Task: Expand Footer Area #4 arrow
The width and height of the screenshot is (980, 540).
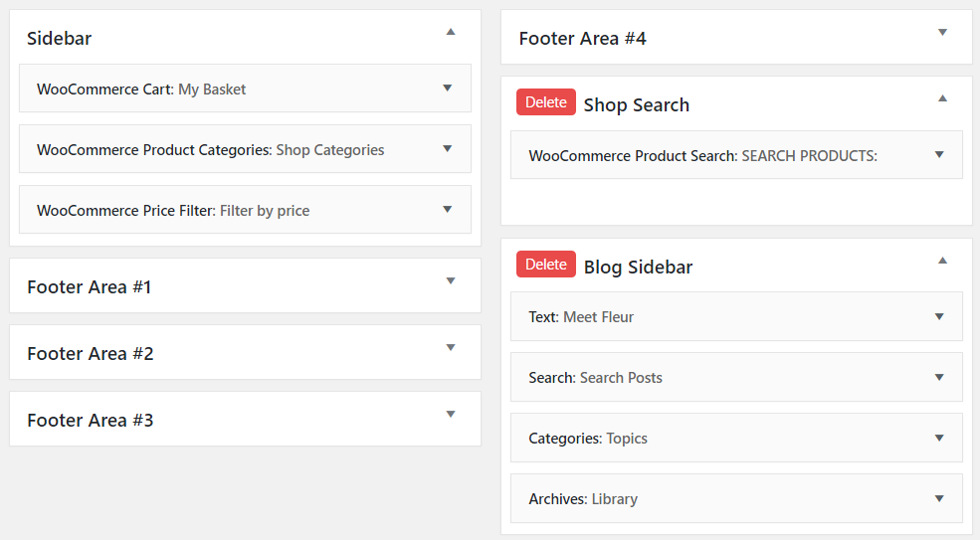Action: pyautogui.click(x=942, y=33)
